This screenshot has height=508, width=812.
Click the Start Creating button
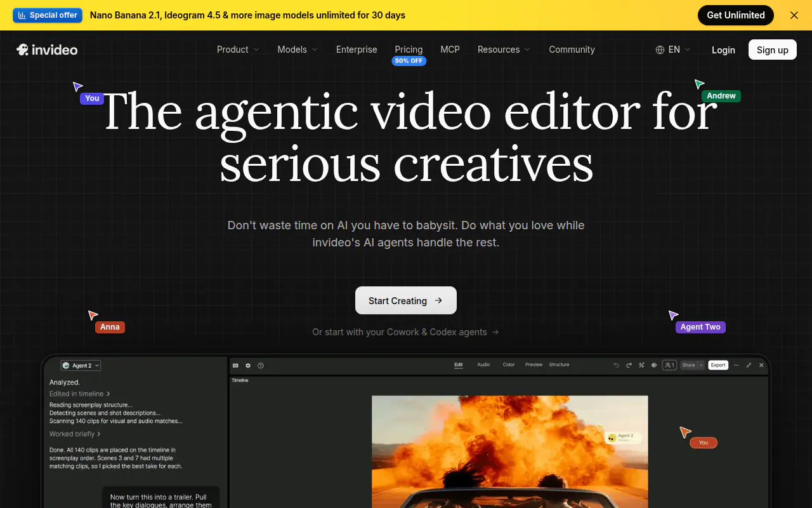[x=406, y=300]
